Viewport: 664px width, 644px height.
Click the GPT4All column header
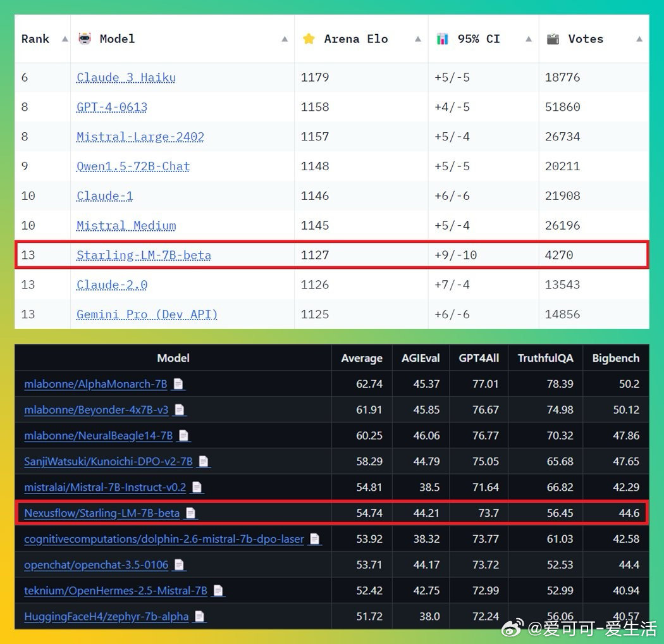tap(479, 358)
